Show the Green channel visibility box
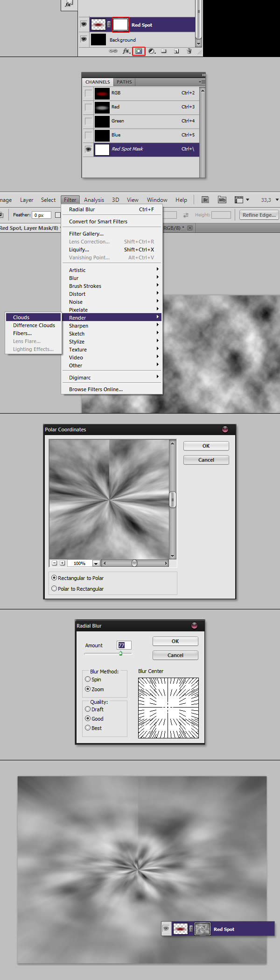 [88, 122]
